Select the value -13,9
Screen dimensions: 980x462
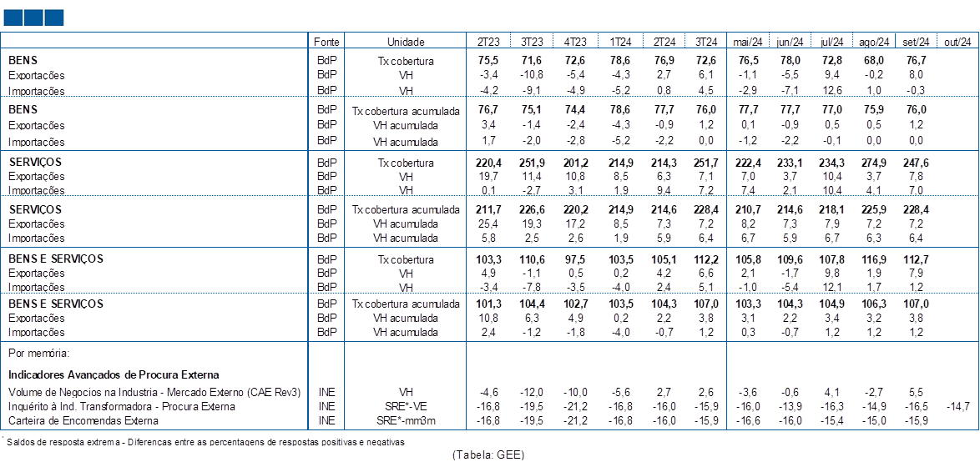click(790, 406)
